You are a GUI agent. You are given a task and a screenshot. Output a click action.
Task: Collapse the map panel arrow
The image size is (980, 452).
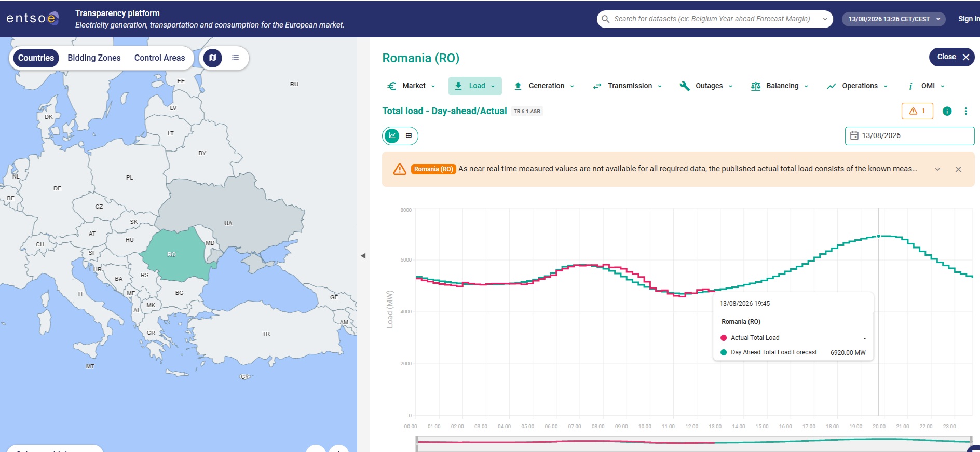coord(363,255)
